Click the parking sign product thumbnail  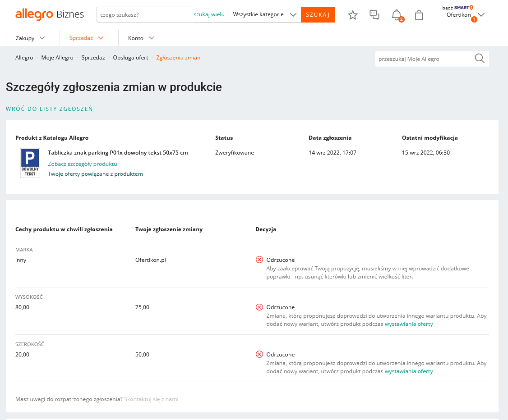point(30,163)
